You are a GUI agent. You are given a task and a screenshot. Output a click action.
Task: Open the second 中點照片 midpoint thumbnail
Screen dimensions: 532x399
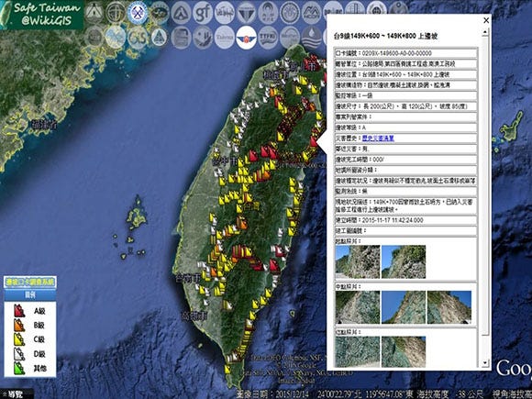click(404, 307)
